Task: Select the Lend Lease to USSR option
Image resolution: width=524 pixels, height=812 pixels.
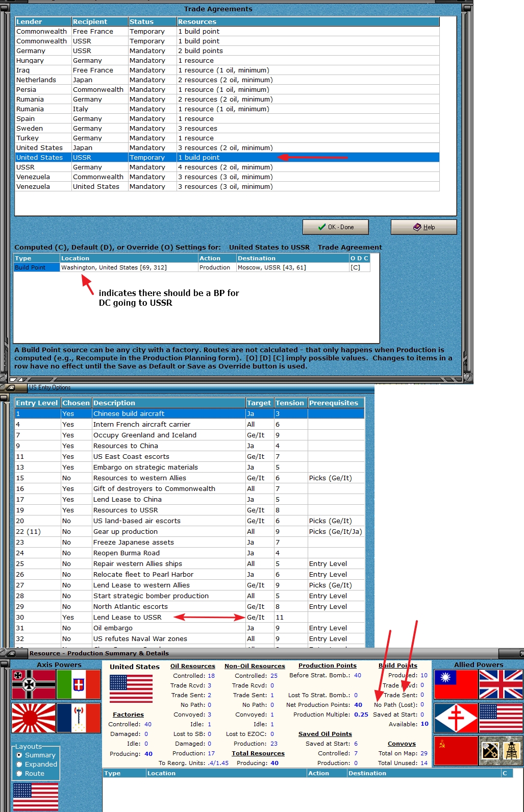Action: [x=190, y=617]
